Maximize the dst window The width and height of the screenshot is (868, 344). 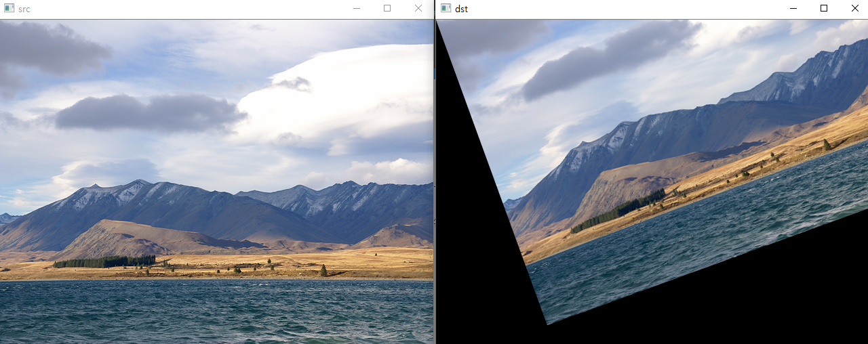pos(824,9)
